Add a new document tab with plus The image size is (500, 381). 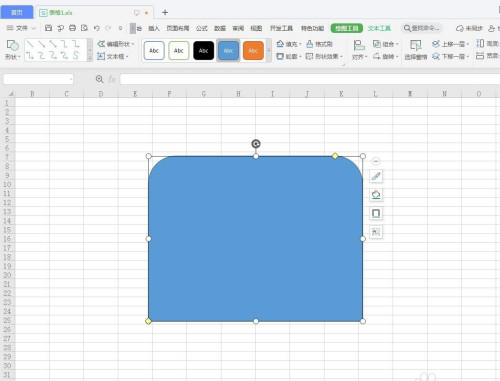pyautogui.click(x=165, y=13)
